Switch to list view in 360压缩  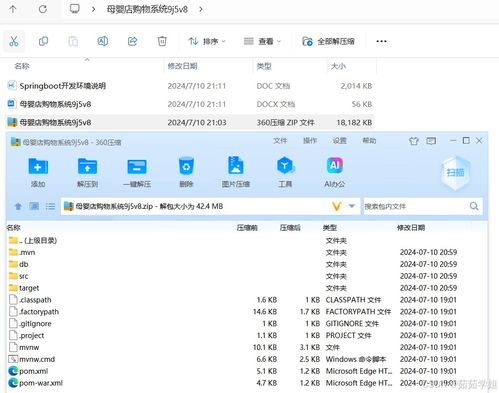(50, 206)
